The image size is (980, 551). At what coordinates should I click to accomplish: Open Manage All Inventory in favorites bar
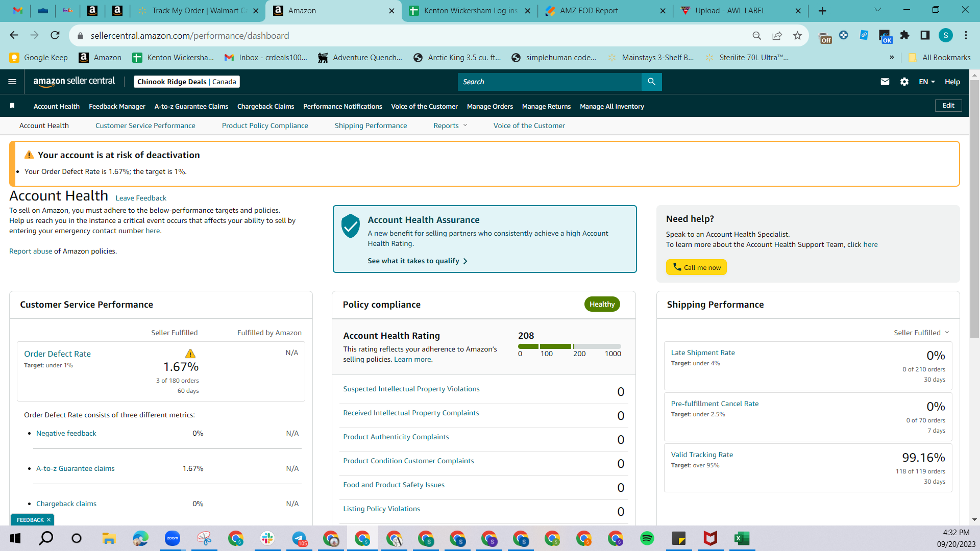[x=612, y=106]
